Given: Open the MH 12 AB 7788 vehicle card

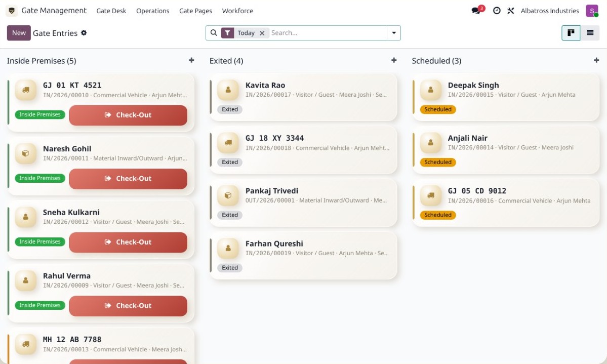Looking at the screenshot, I should tap(101, 346).
